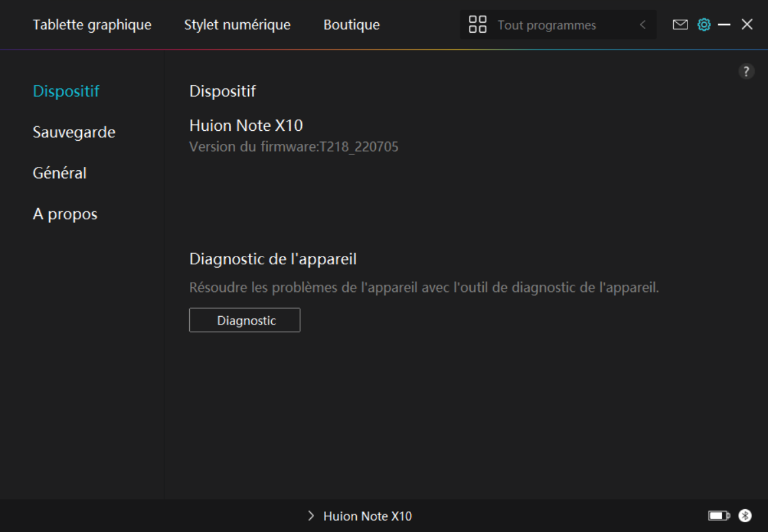This screenshot has height=532, width=768.
Task: Click Huion Note X10 in bottom bar
Action: [367, 516]
